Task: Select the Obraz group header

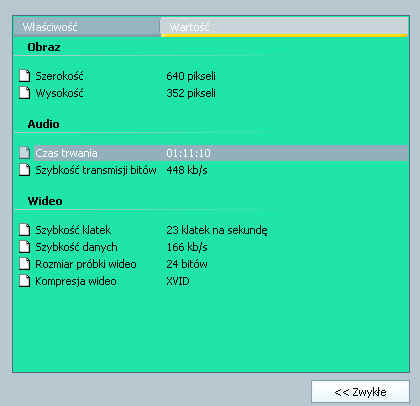Action: pyautogui.click(x=44, y=47)
